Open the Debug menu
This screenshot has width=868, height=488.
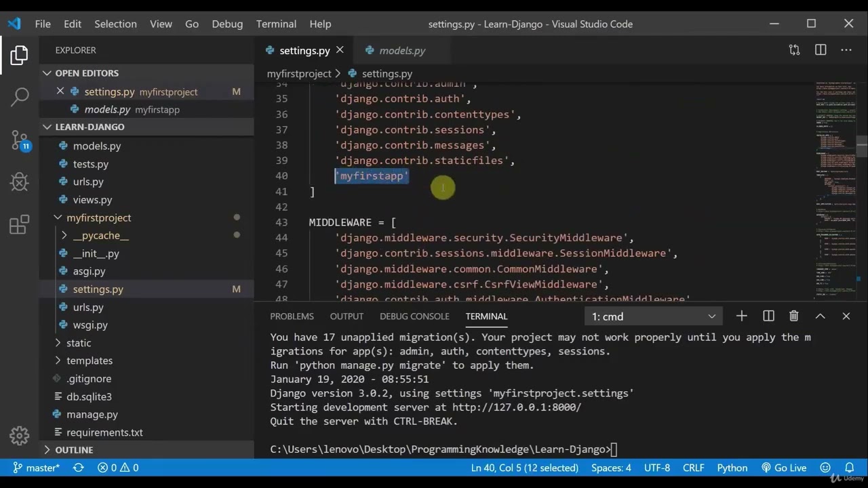click(x=227, y=24)
